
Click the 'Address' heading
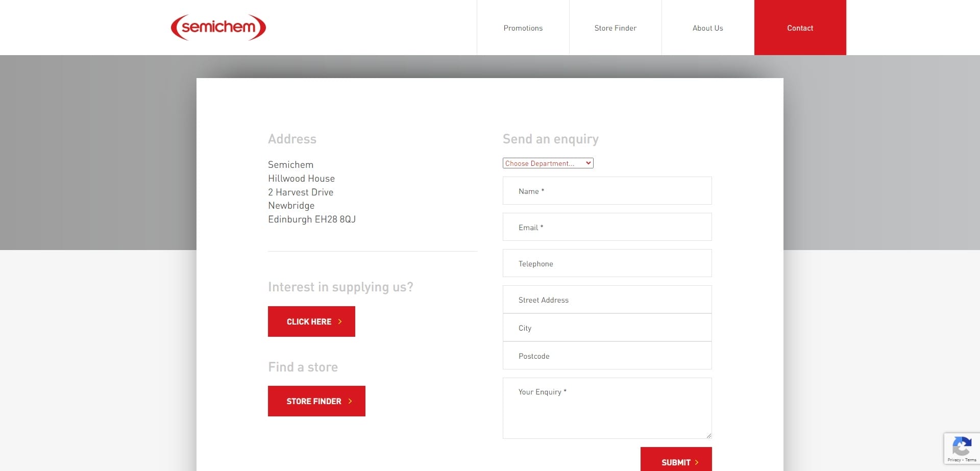pyautogui.click(x=292, y=139)
